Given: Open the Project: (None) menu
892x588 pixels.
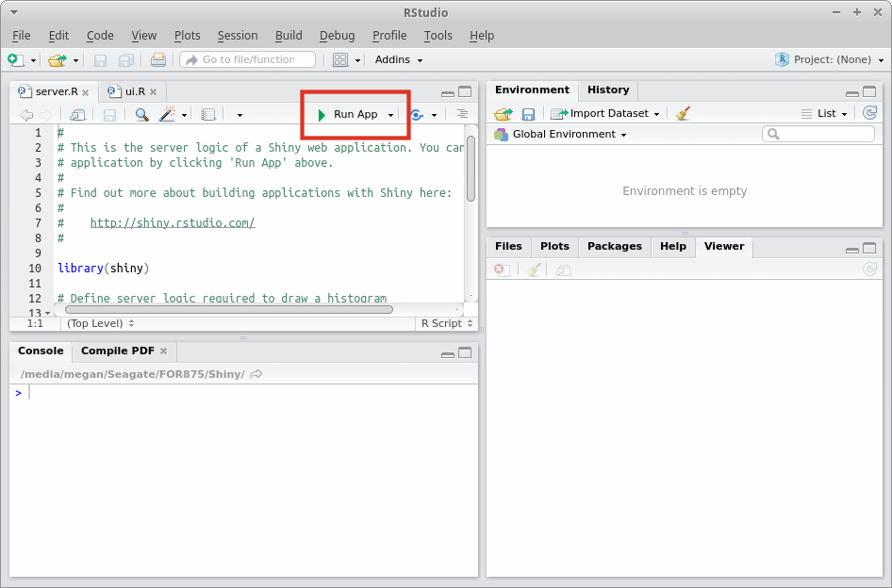Looking at the screenshot, I should tap(830, 59).
